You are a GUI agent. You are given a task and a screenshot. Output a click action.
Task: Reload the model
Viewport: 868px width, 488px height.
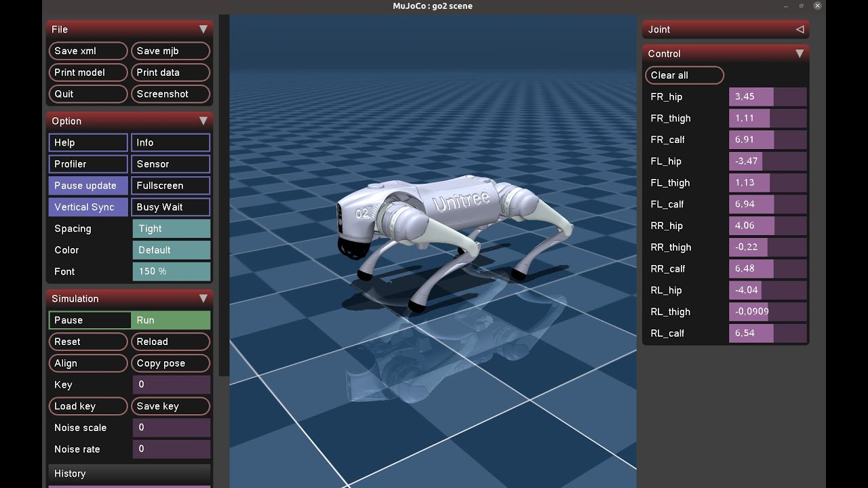coord(170,342)
